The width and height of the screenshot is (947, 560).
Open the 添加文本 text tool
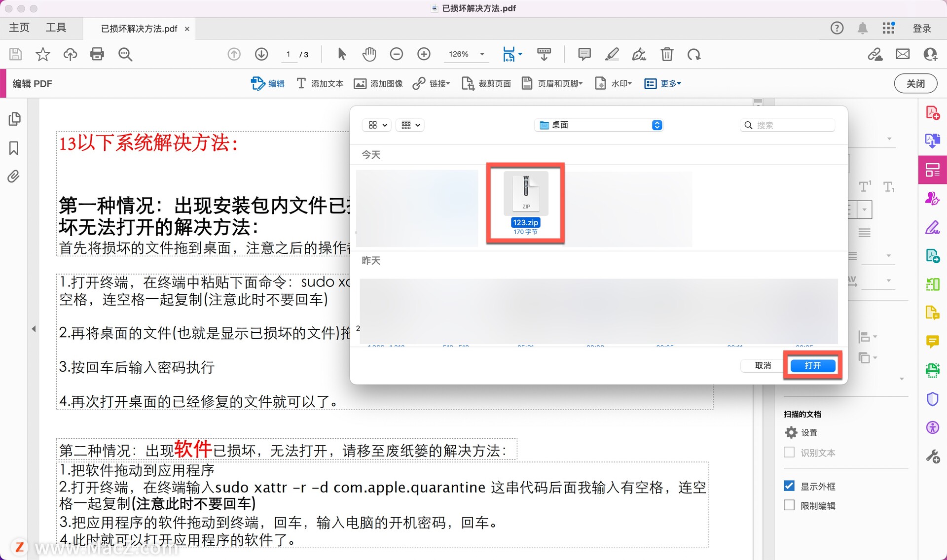click(320, 83)
